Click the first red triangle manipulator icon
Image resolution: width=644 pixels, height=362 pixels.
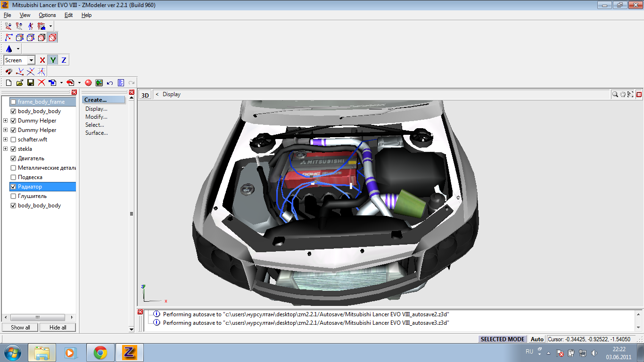coord(8,26)
